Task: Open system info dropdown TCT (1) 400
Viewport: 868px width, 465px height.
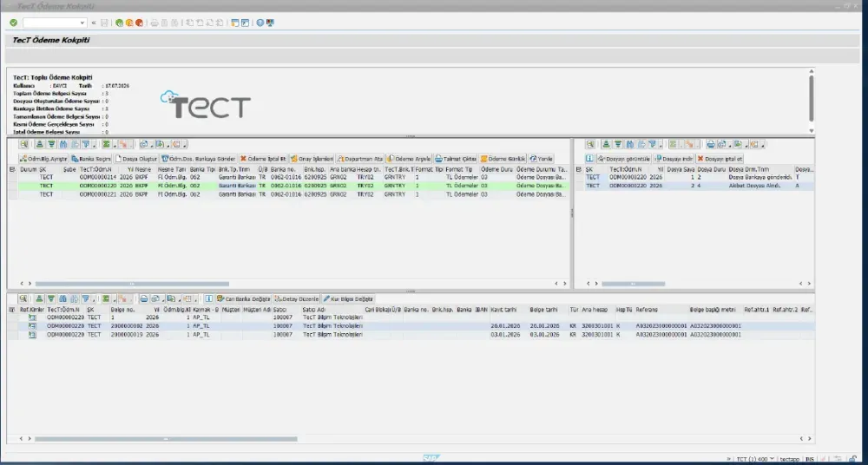Action: pyautogui.click(x=755, y=460)
